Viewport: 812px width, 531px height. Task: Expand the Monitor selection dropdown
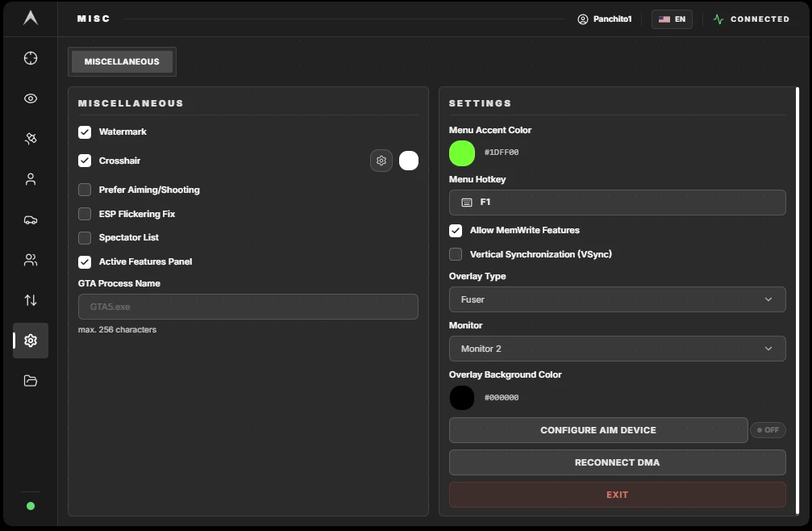click(617, 349)
